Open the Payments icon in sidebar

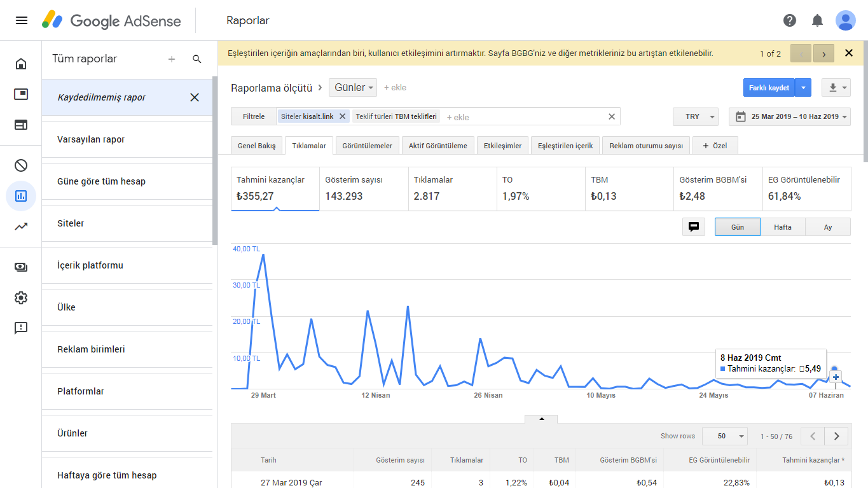[x=21, y=267]
